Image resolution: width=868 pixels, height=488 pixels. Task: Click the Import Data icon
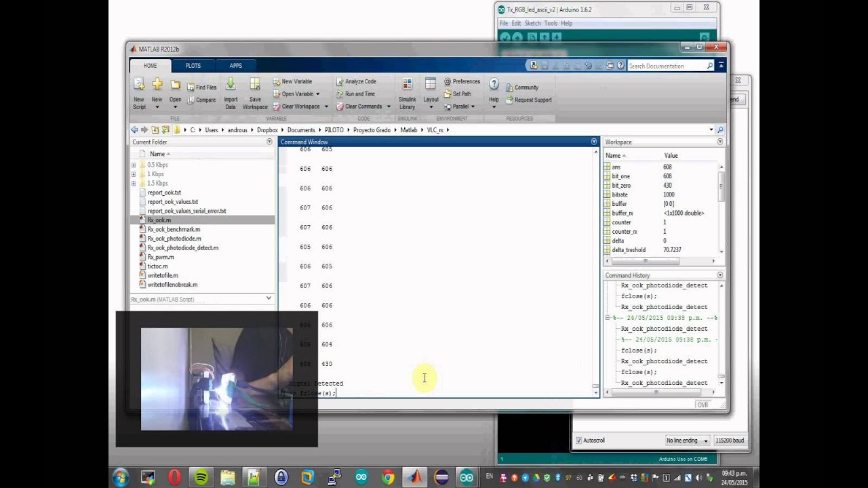[231, 84]
